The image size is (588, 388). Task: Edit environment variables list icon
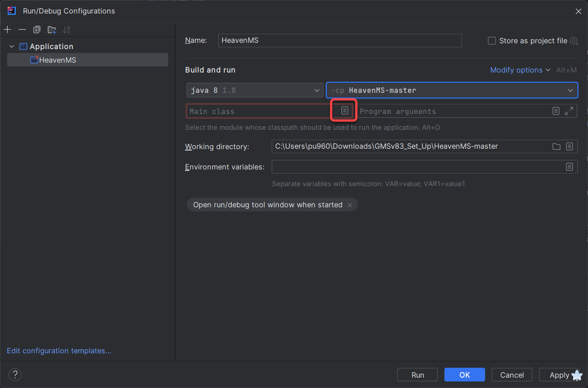pos(570,167)
